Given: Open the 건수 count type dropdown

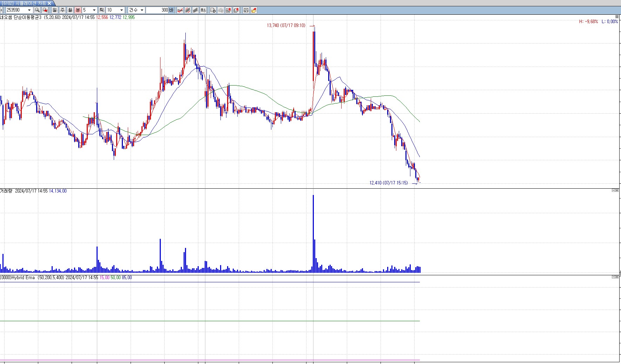Looking at the screenshot, I should [x=142, y=10].
